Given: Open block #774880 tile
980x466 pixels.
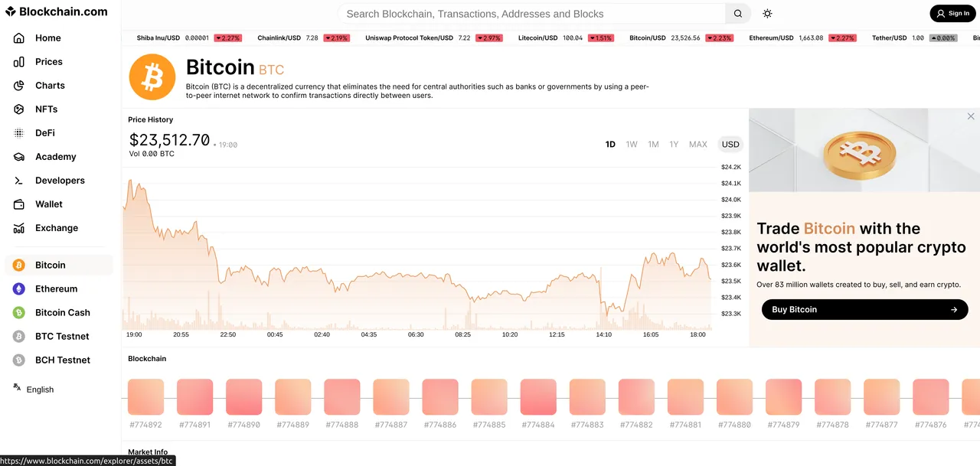Looking at the screenshot, I should (x=734, y=397).
